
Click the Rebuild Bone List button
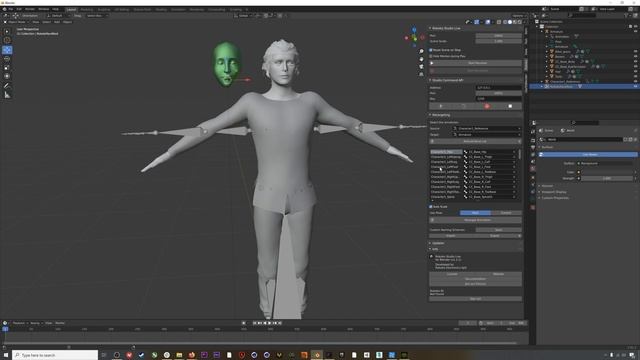coord(475,141)
